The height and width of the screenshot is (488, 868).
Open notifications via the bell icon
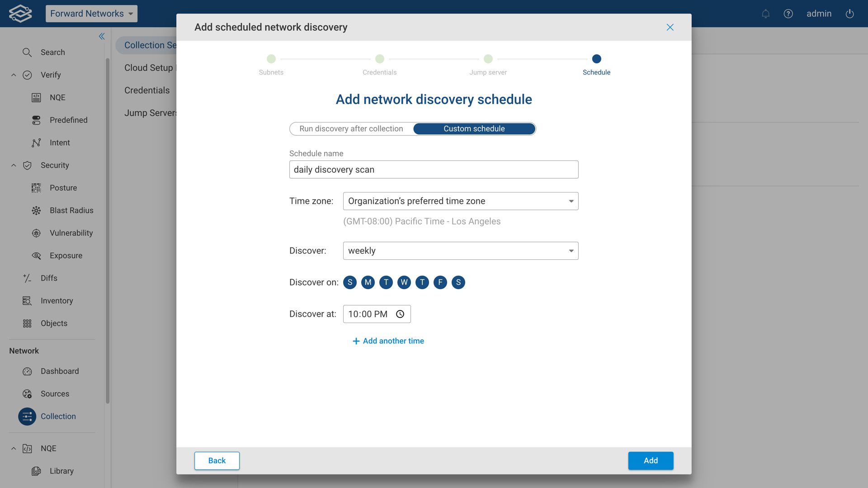[765, 14]
